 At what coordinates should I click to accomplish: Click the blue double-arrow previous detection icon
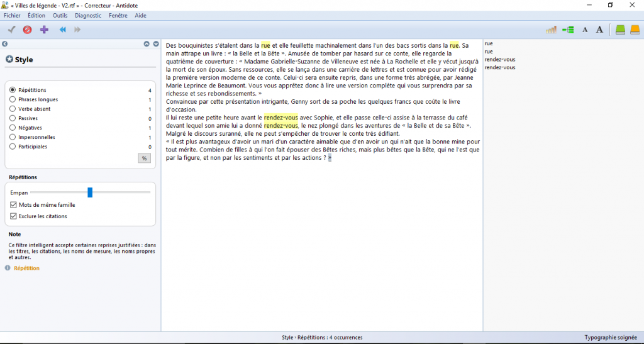pos(62,30)
